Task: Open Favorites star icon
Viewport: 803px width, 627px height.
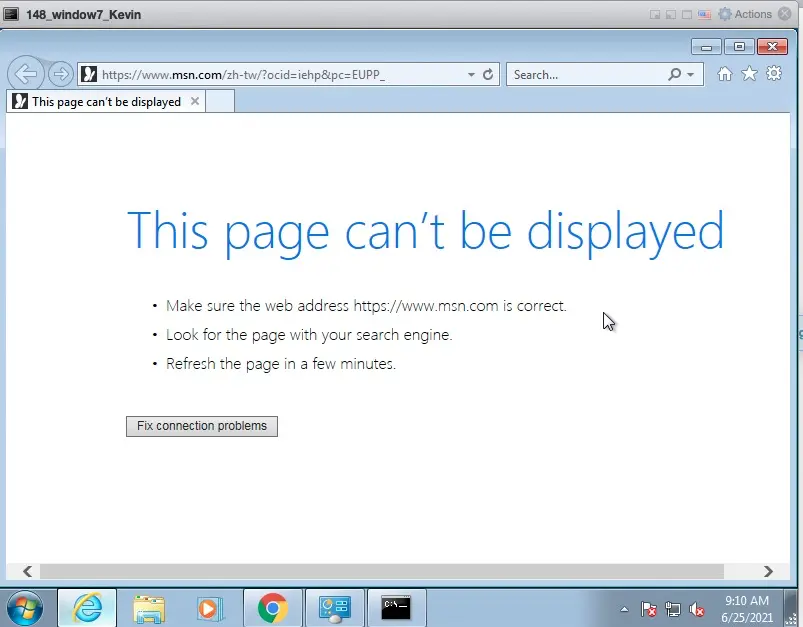Action: click(x=749, y=74)
